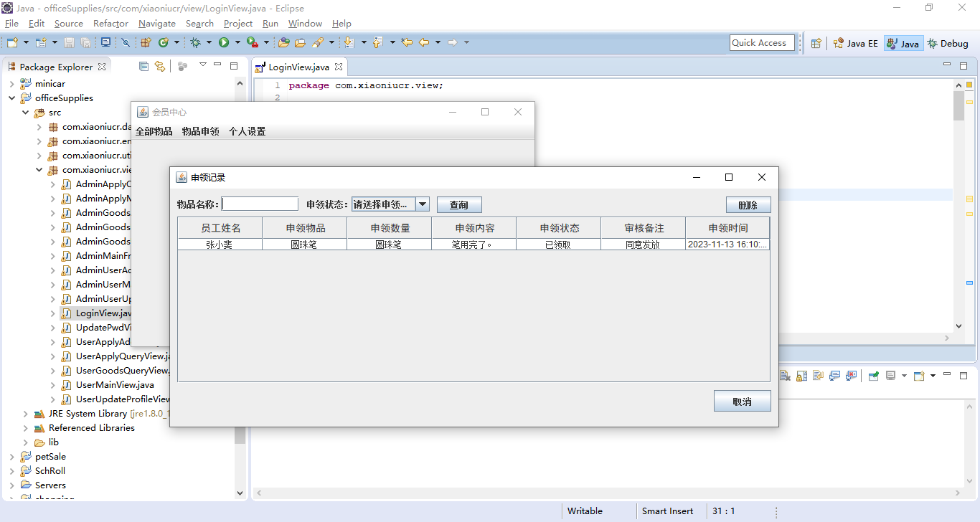The height and width of the screenshot is (522, 980).
Task: Open the Navigate menu
Action: click(156, 24)
